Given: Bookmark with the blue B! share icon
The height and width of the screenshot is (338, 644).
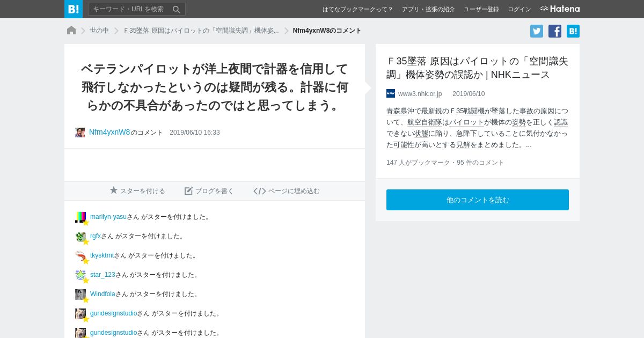Looking at the screenshot, I should click(573, 31).
